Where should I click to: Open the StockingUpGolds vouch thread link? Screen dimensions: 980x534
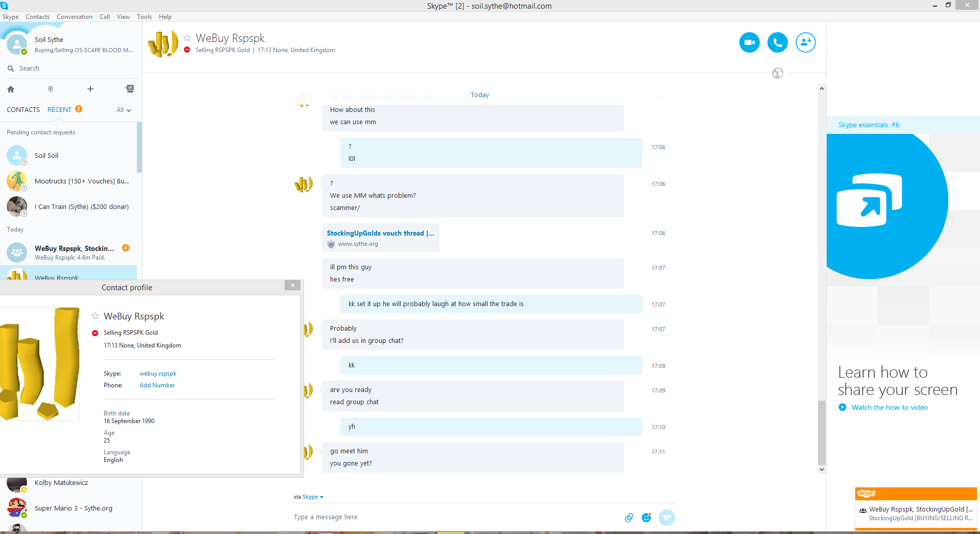click(x=380, y=233)
